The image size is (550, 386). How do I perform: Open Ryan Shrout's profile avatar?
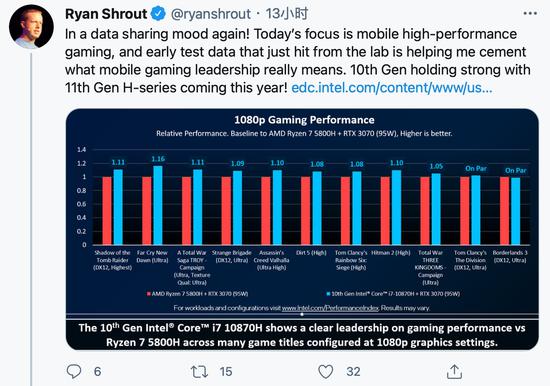pyautogui.click(x=31, y=26)
